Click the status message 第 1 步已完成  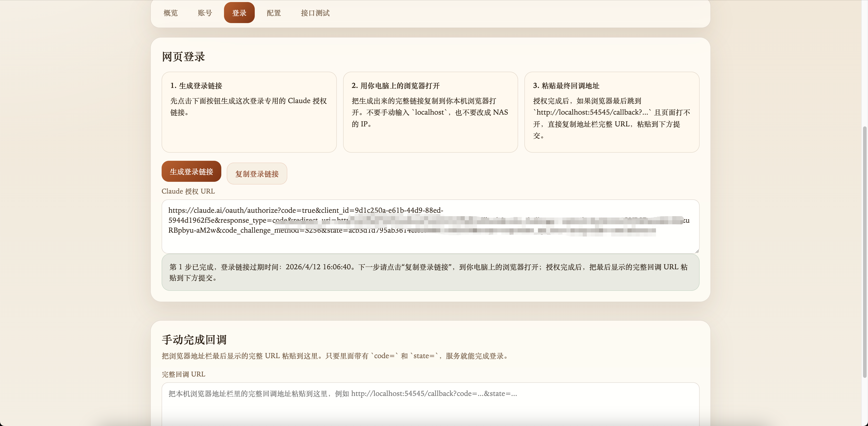(x=430, y=272)
